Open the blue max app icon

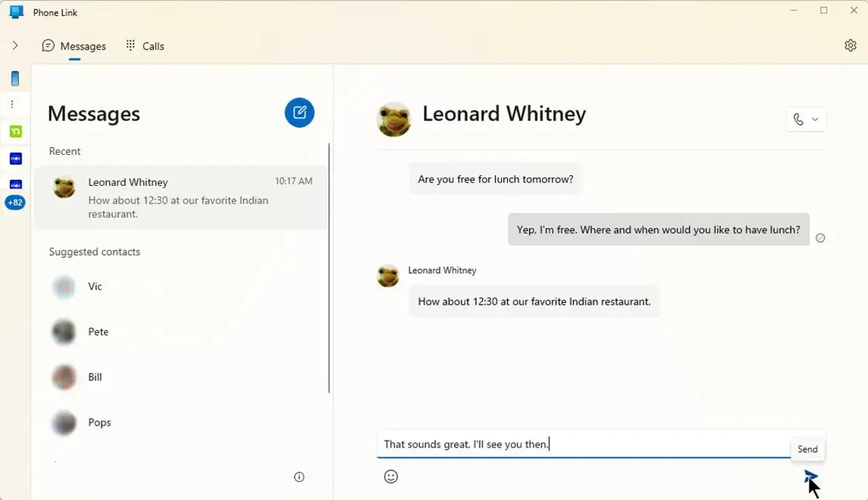click(x=15, y=158)
